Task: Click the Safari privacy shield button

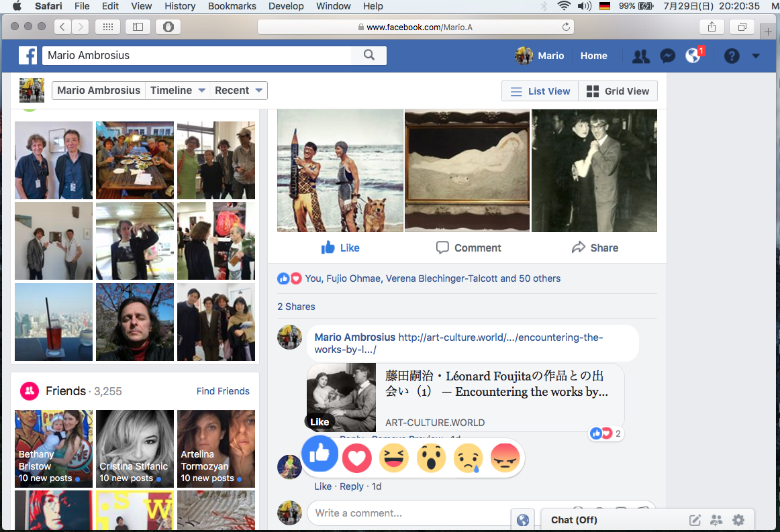Action: coord(168,27)
